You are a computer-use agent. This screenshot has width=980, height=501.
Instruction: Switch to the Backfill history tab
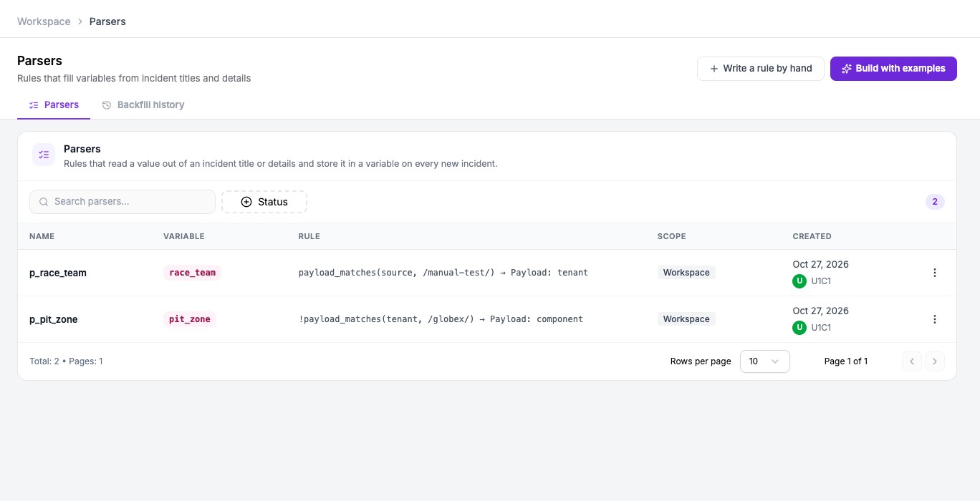click(x=143, y=104)
